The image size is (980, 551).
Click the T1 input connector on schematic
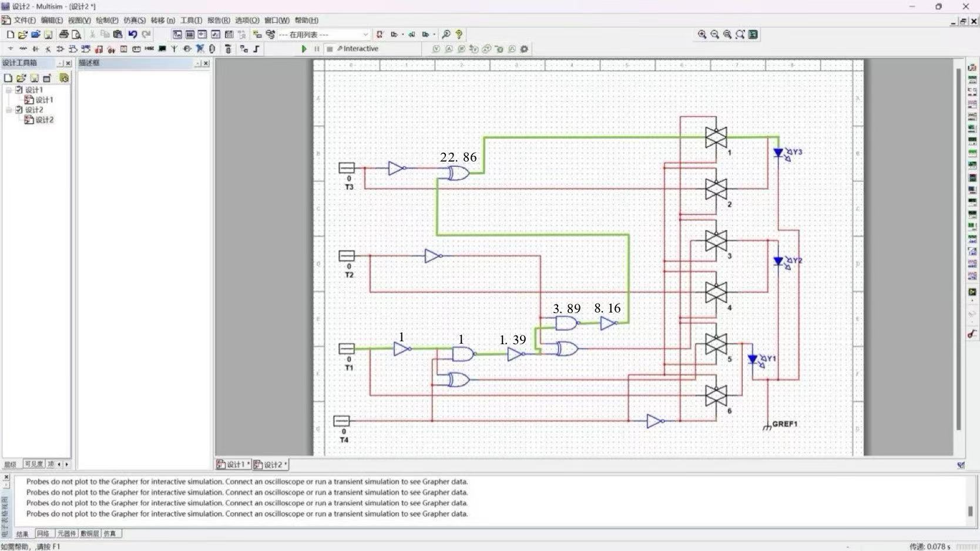pyautogui.click(x=347, y=348)
